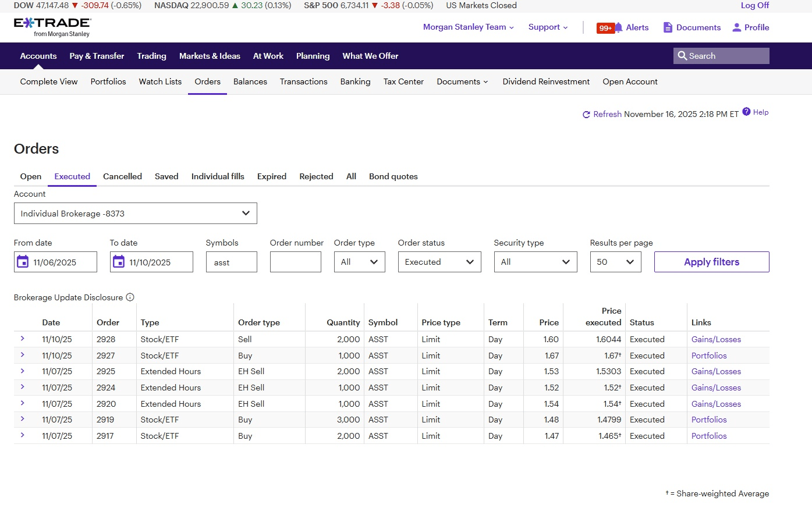
Task: Open the Profile person icon
Action: point(736,27)
